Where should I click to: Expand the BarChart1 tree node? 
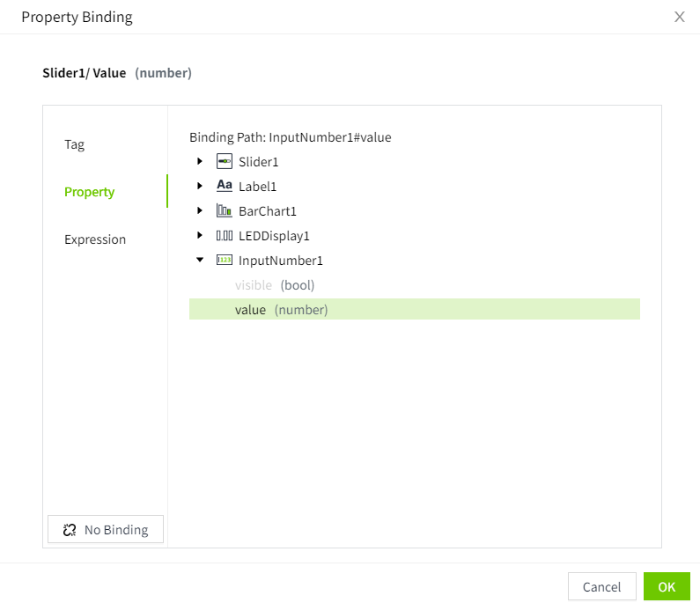click(x=200, y=211)
